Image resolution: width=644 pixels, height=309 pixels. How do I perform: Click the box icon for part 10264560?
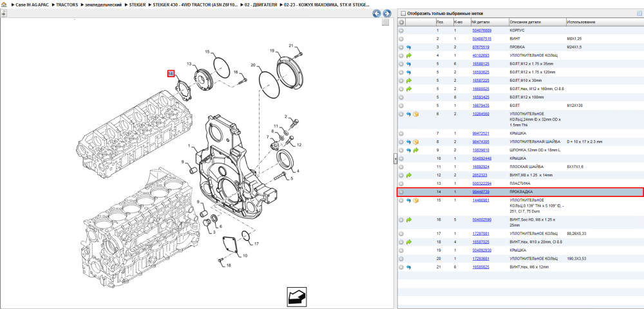415,114
